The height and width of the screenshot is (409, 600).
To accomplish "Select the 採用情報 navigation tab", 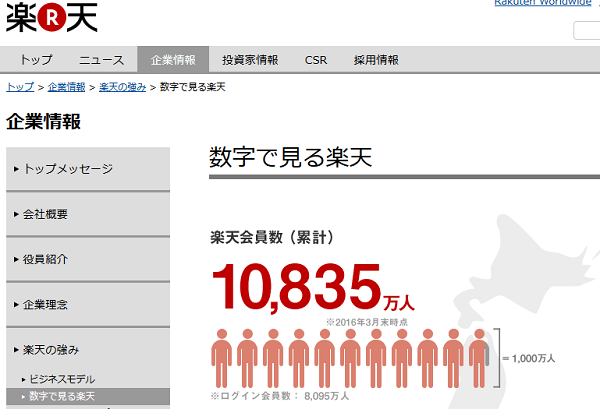I will pyautogui.click(x=376, y=60).
